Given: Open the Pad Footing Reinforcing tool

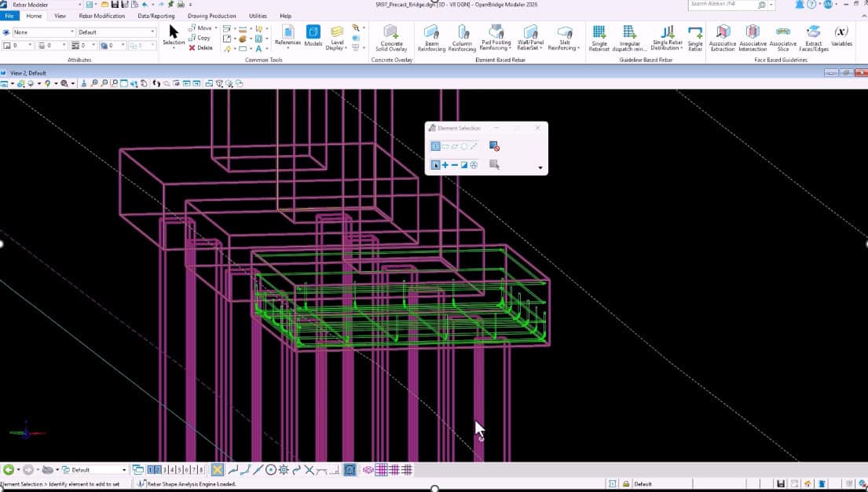Looking at the screenshot, I should coord(496,38).
